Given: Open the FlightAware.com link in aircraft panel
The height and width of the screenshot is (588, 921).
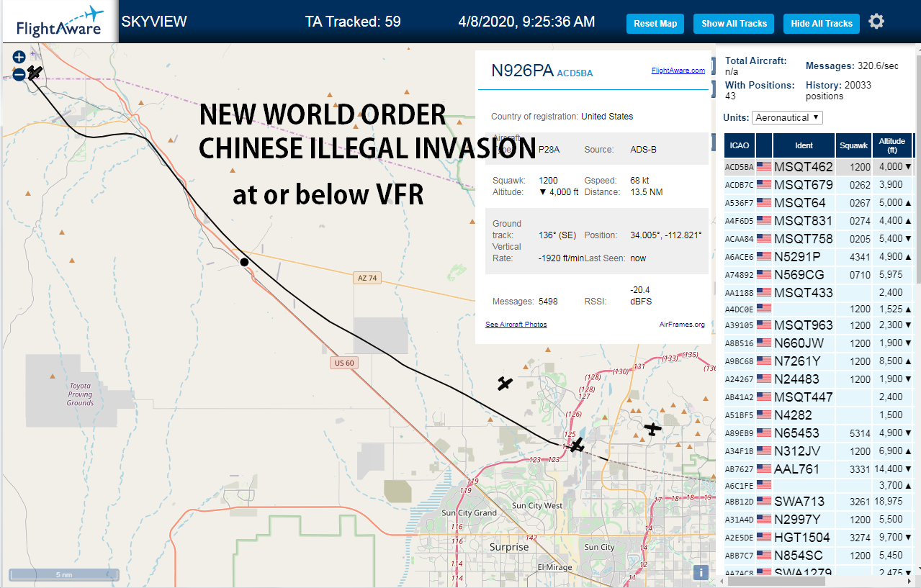Looking at the screenshot, I should coord(678,71).
